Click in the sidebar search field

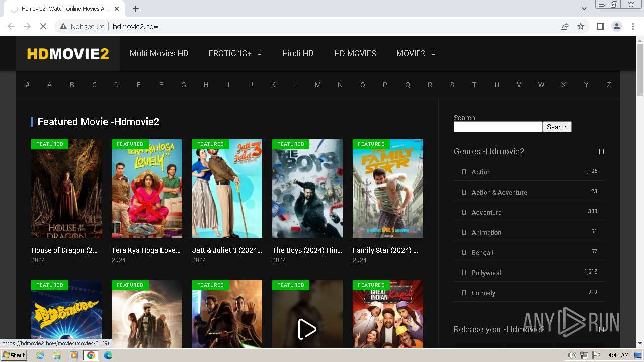click(x=498, y=127)
